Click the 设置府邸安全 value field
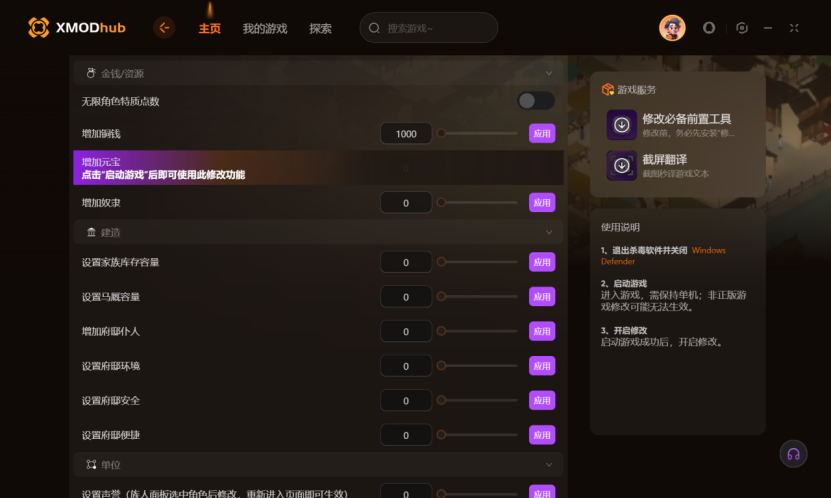 (406, 401)
